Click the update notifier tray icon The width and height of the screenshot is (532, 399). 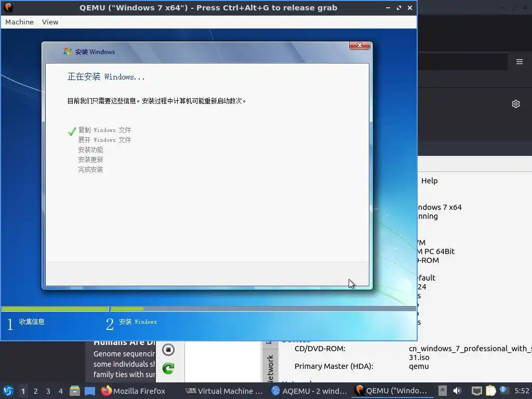tap(503, 390)
